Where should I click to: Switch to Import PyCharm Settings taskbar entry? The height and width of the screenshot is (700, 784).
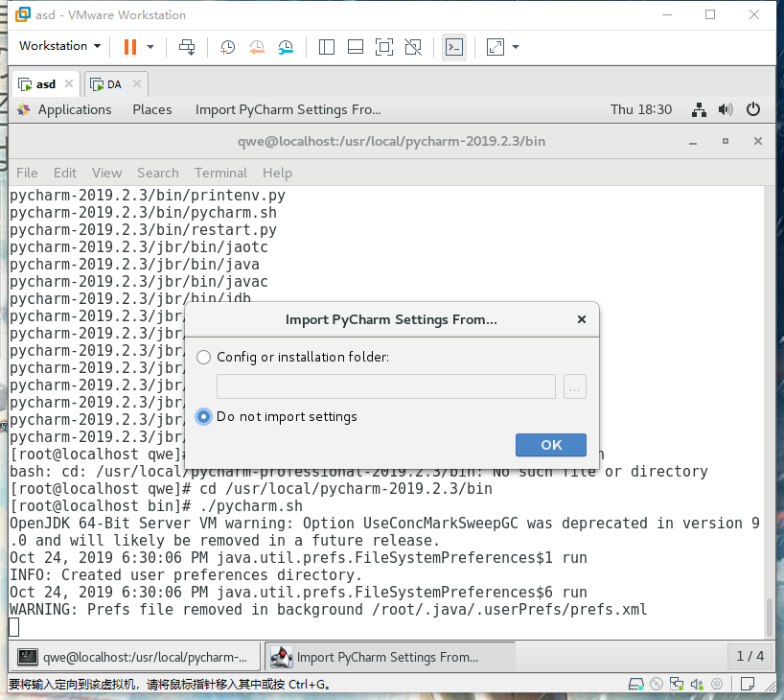389,657
